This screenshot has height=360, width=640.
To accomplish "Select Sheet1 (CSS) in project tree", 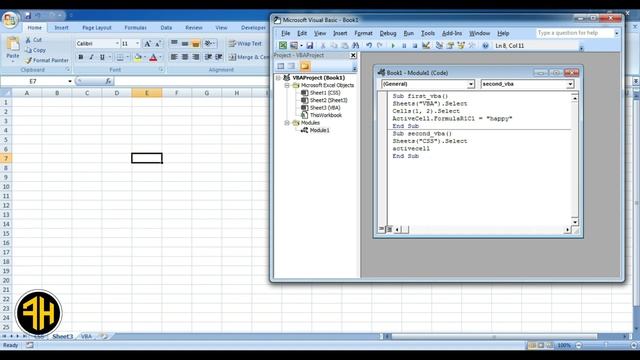I will [x=324, y=93].
